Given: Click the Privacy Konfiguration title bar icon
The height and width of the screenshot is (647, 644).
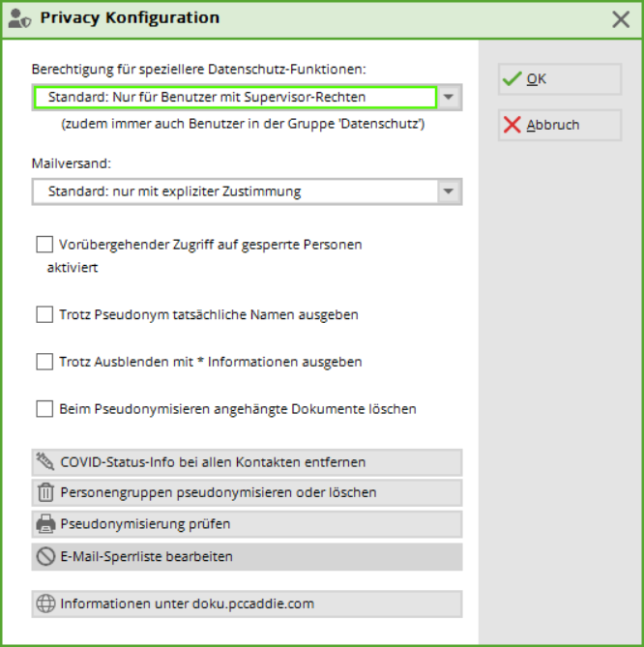Looking at the screenshot, I should [x=19, y=18].
